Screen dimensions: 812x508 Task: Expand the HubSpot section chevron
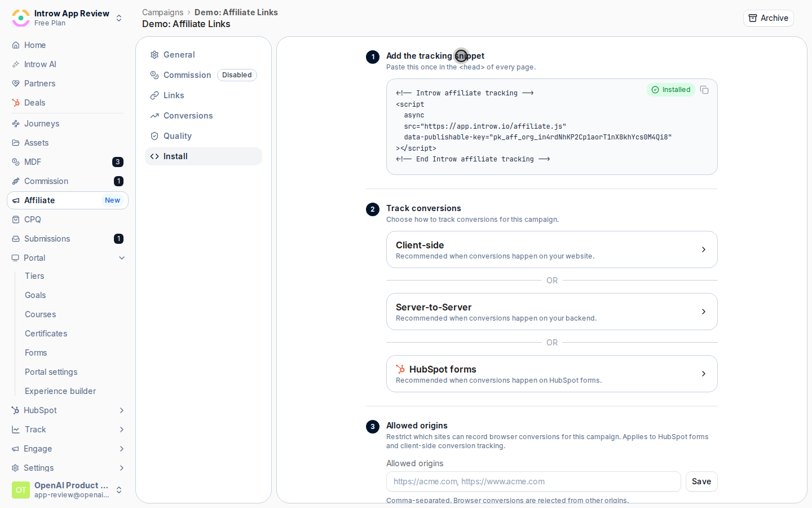tap(122, 410)
